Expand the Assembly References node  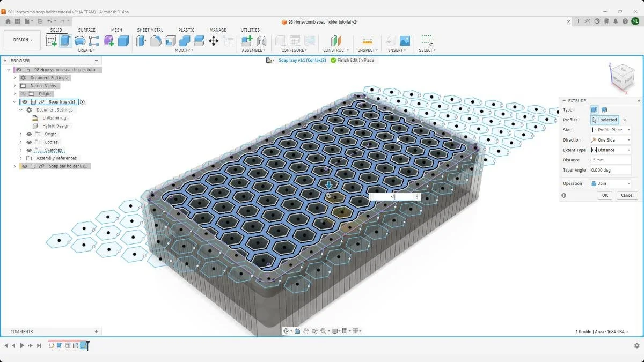click(21, 158)
